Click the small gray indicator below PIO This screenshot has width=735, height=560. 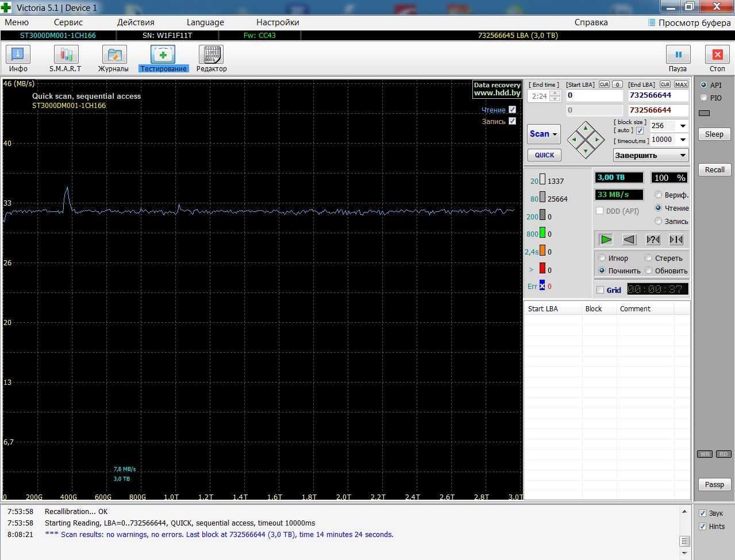[704, 113]
